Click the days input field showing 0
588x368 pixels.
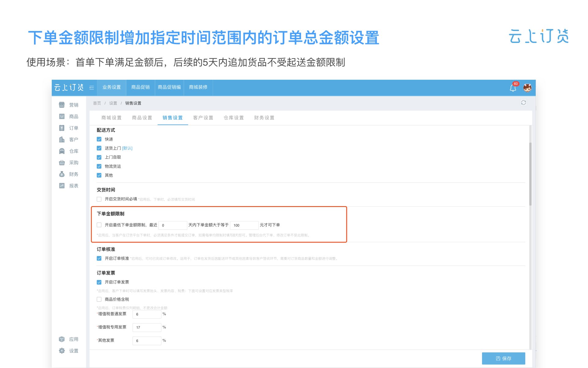[x=173, y=225]
